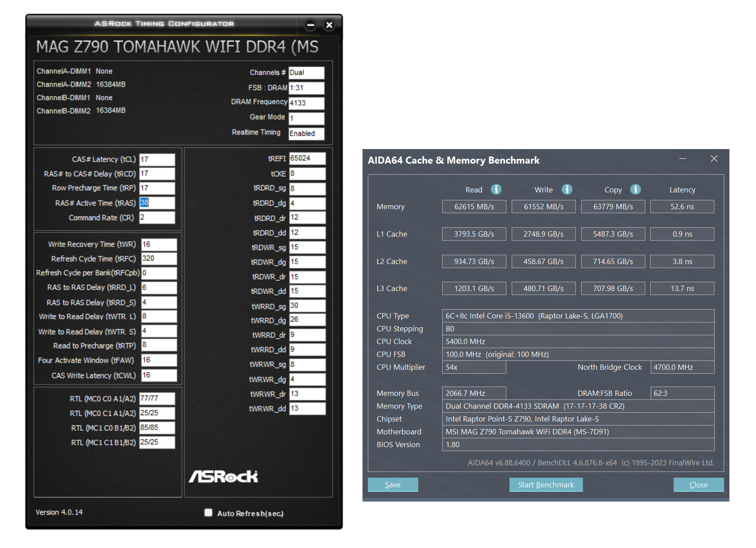
Task: Click the Refresh Cycle Time (tRFC) field
Action: point(159,258)
